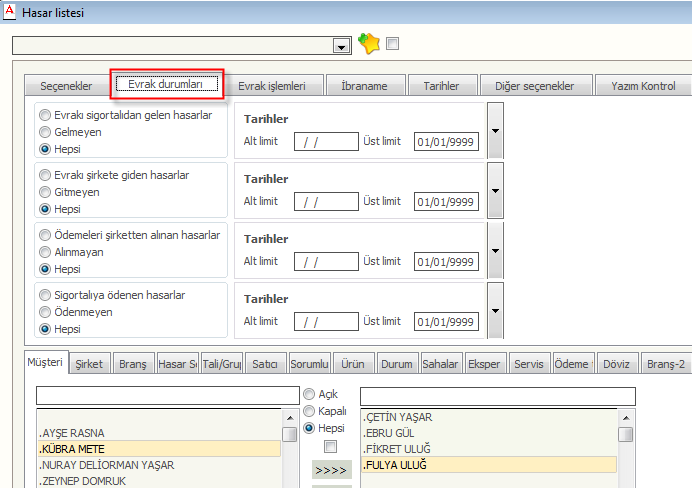
Task: Expand the first Tarihler date range dropdown
Action: [x=495, y=130]
